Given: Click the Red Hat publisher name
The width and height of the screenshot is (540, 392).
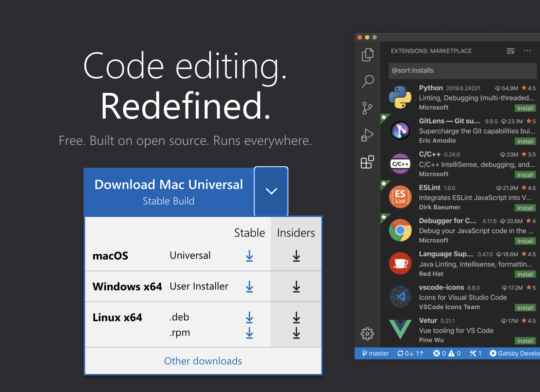Looking at the screenshot, I should click(431, 274).
